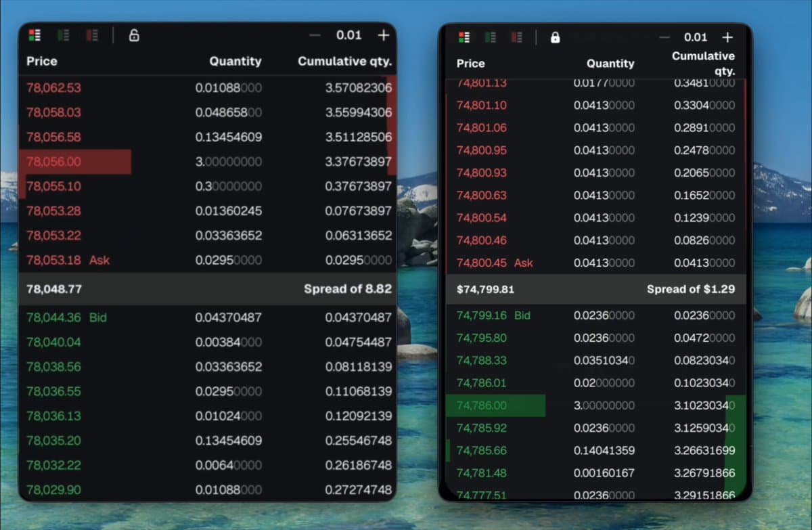
Task: Decrease aggregation with the minus button on left panel
Action: 313,34
